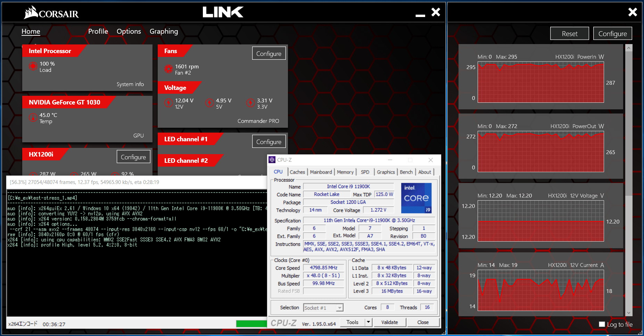This screenshot has width=644, height=336.
Task: Switch to the About tab
Action: [x=424, y=172]
